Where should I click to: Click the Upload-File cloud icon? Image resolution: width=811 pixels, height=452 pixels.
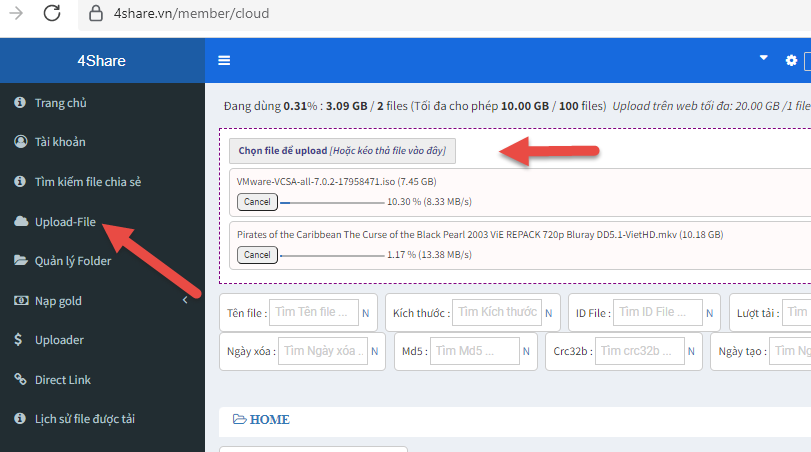pos(20,222)
